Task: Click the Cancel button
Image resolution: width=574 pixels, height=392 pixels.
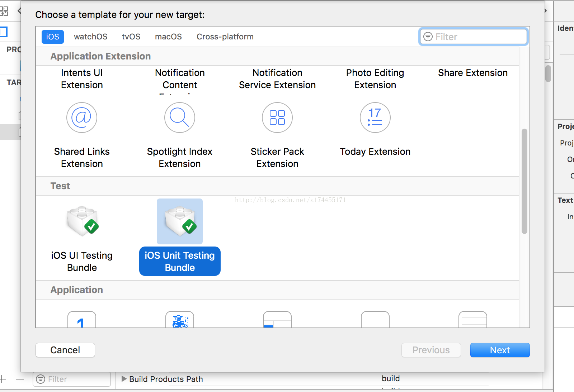Action: click(65, 350)
